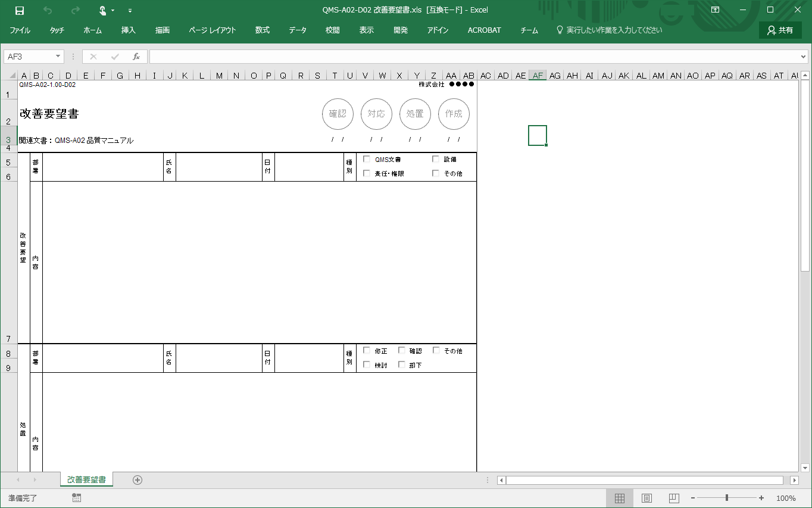Click the insert function fx icon
Image resolution: width=812 pixels, height=508 pixels.
[x=136, y=57]
